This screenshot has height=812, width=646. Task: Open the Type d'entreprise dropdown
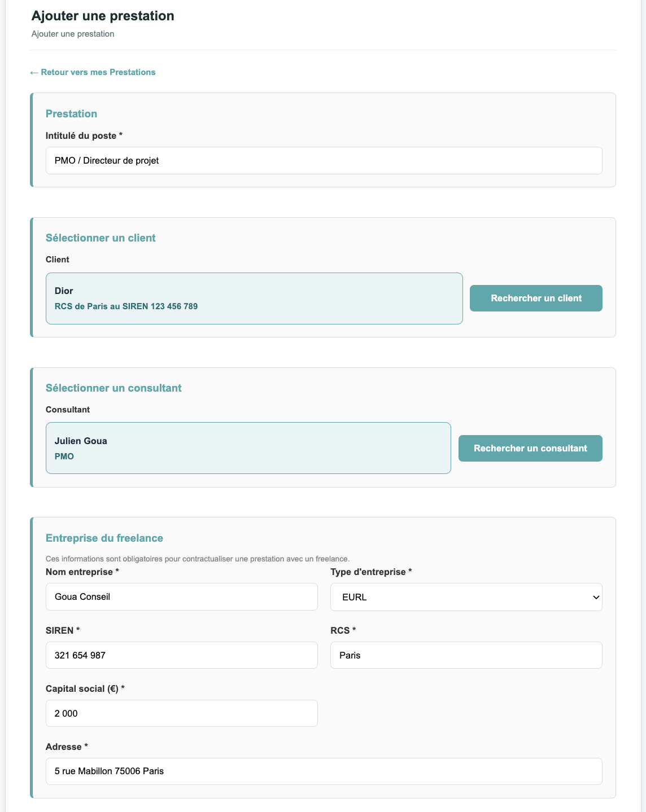tap(466, 597)
